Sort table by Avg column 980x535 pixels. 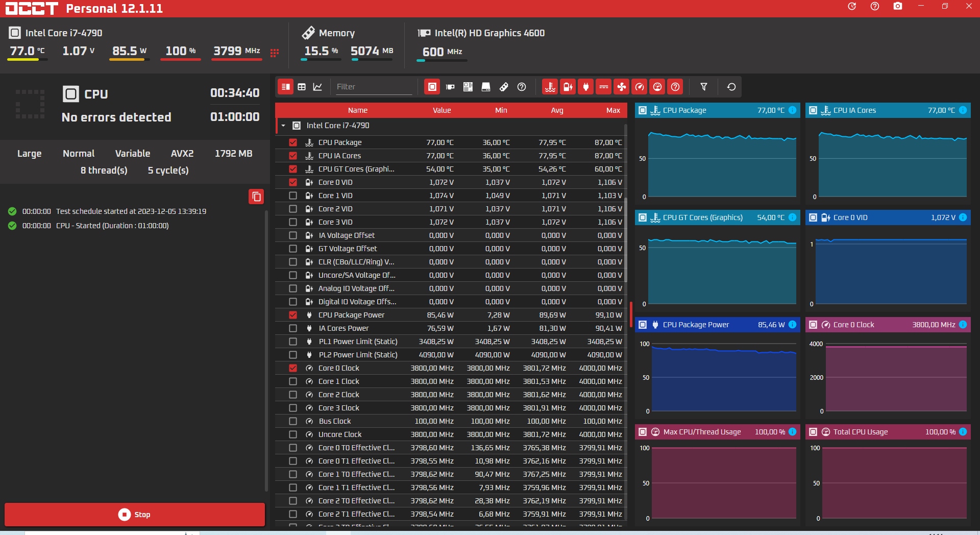557,110
